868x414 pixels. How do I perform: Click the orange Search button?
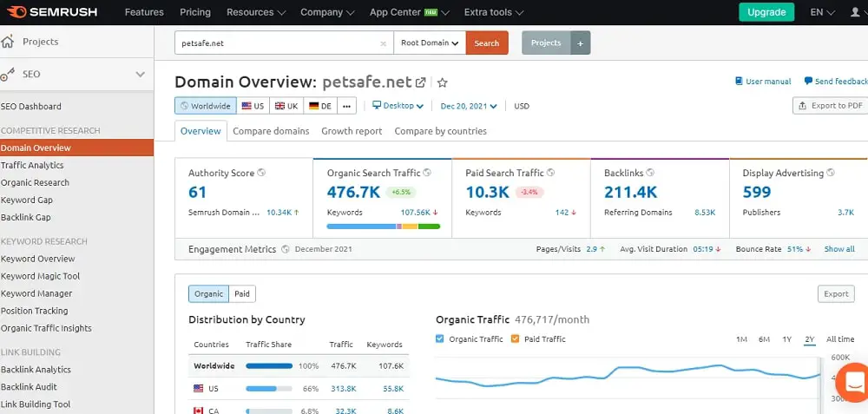pos(487,43)
